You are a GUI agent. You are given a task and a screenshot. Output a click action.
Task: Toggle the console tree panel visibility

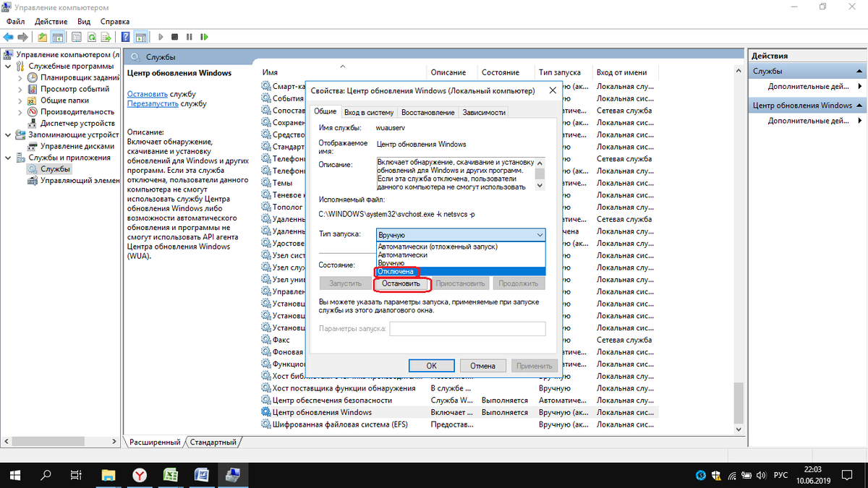point(59,37)
